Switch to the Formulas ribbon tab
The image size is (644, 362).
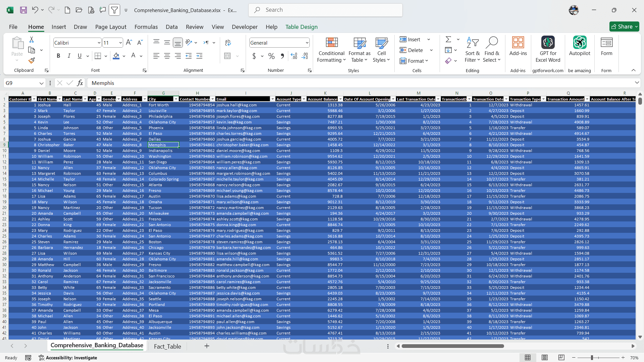tap(146, 27)
